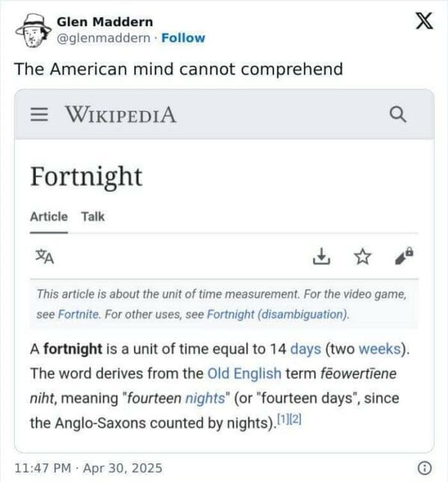The width and height of the screenshot is (448, 482).
Task: Click the edit lock pencil icon
Action: 404,257
